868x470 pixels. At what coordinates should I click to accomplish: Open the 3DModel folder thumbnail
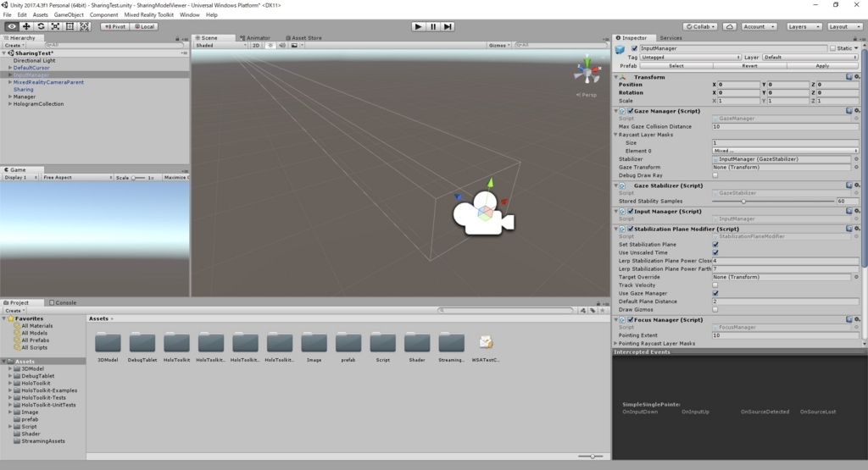pos(108,343)
